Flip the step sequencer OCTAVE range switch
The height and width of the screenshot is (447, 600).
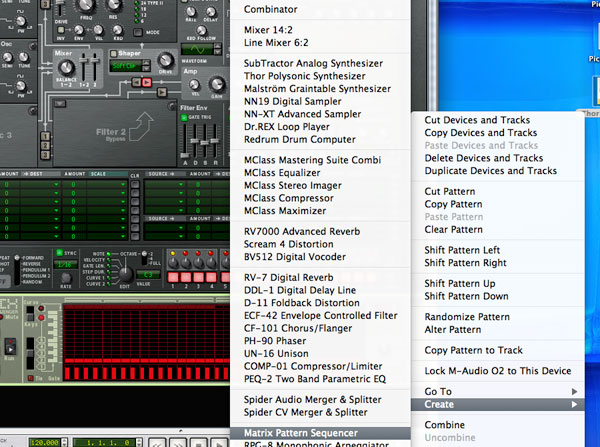(x=145, y=258)
